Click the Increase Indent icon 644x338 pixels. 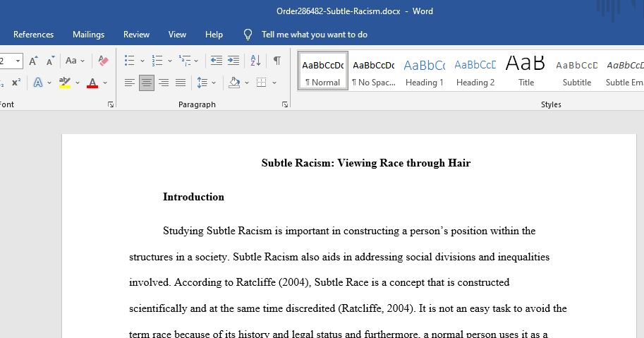tap(233, 61)
